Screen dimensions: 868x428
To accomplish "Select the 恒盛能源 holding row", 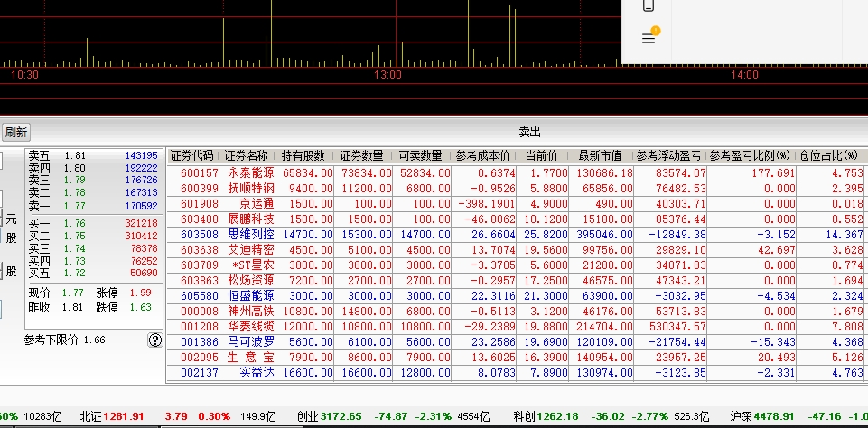I will point(515,295).
